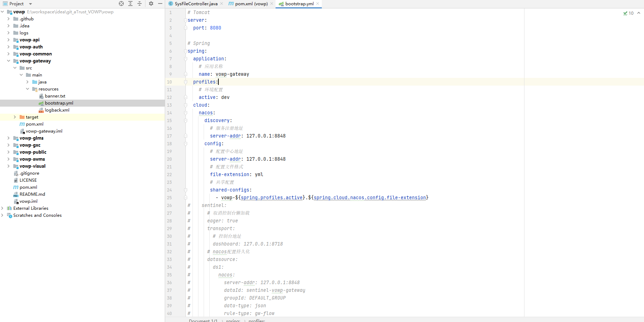The image size is (644, 322).
Task: Click the Scratches and Consoles icon
Action: click(9, 215)
